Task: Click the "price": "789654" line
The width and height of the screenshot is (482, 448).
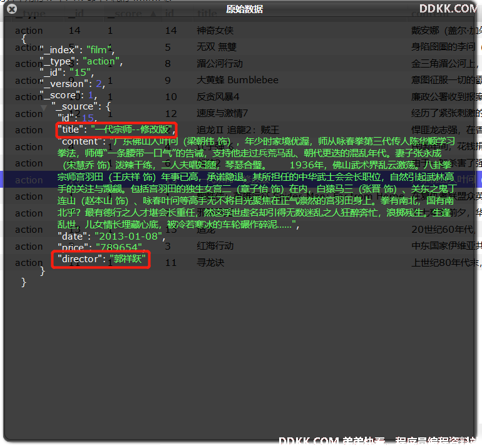Action: [x=101, y=247]
